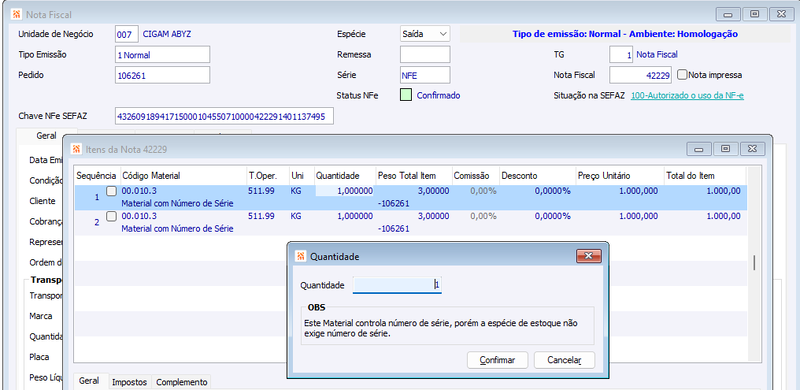Screen dimensions: 800x390
Task: Click the Tipo Emissão field
Action: 163,55
